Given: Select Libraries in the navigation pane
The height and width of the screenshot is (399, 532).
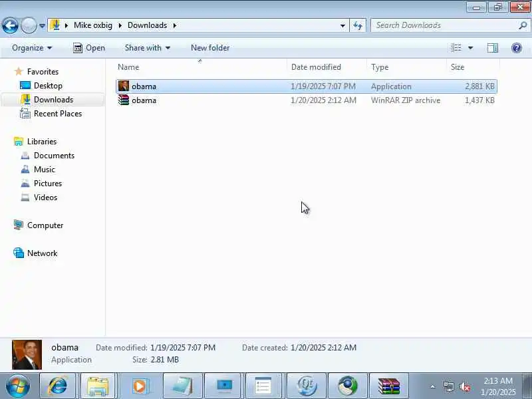Looking at the screenshot, I should point(42,142).
